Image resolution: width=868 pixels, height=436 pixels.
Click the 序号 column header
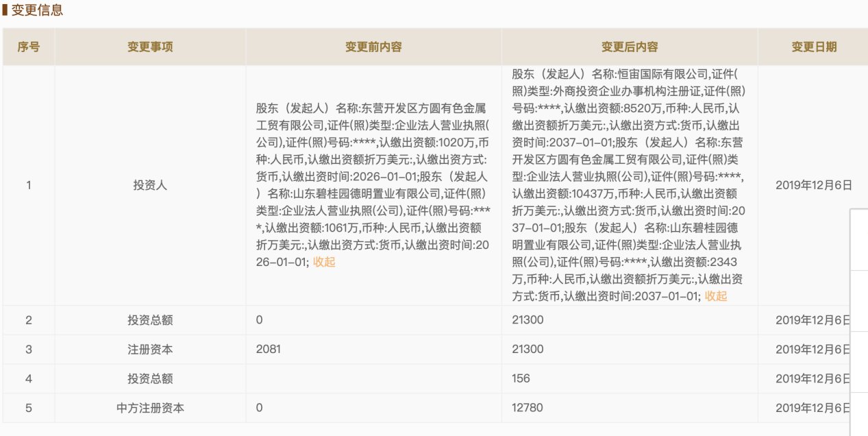point(28,47)
